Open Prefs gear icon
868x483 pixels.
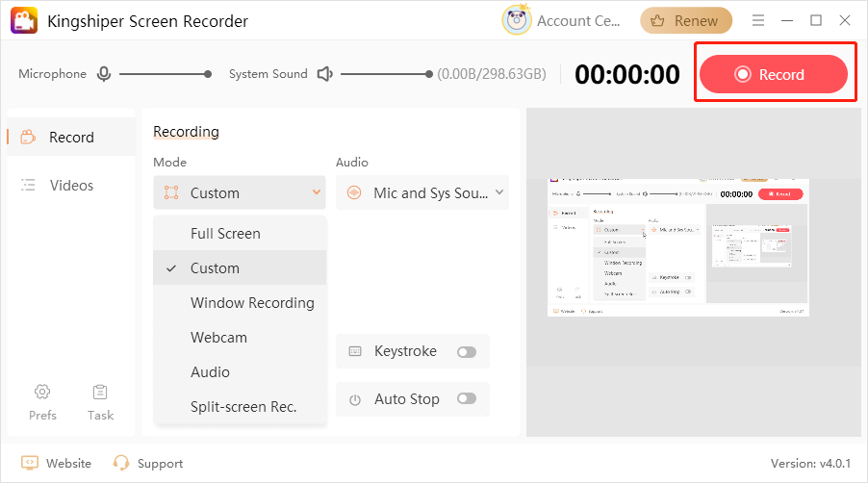(42, 392)
